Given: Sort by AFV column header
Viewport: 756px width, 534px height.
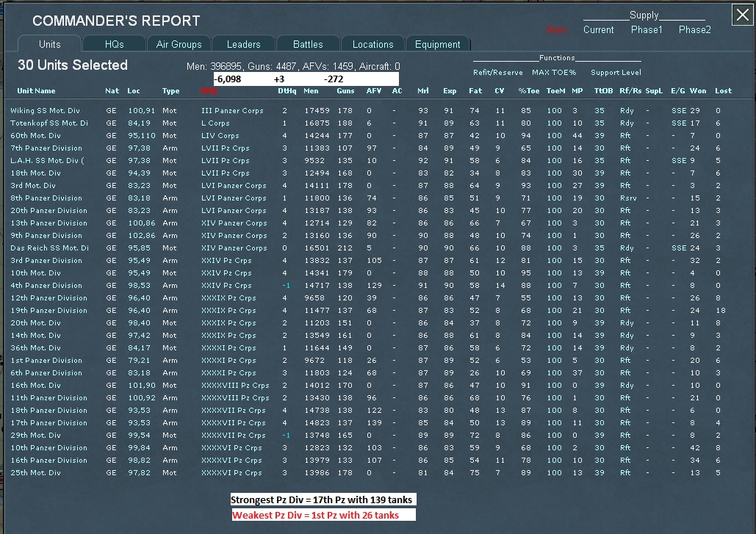Looking at the screenshot, I should (374, 90).
